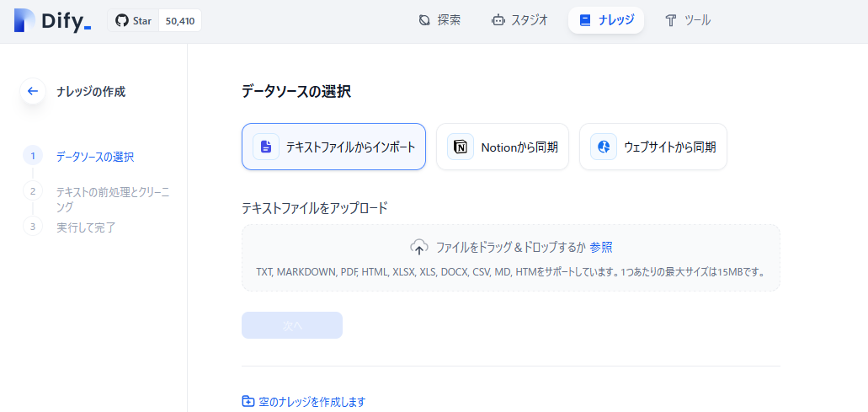Open the 50,410 star count link
This screenshot has height=412, width=868.
pyautogui.click(x=180, y=20)
